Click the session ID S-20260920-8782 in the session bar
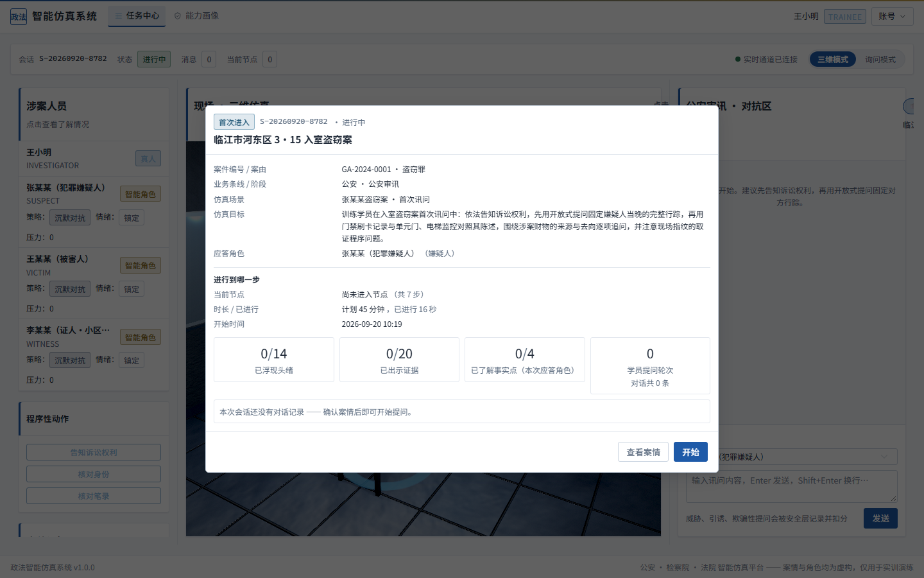Image resolution: width=924 pixels, height=578 pixels. tap(73, 58)
